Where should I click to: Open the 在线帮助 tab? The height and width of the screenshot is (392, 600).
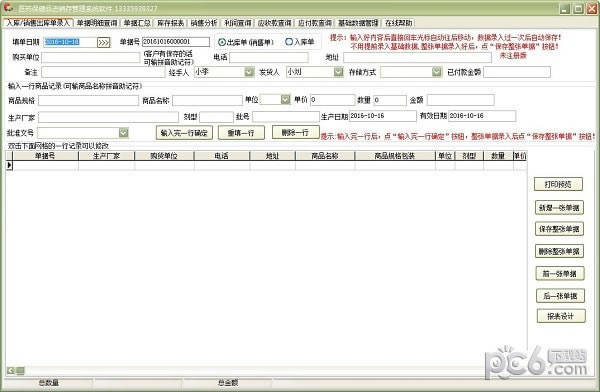398,23
